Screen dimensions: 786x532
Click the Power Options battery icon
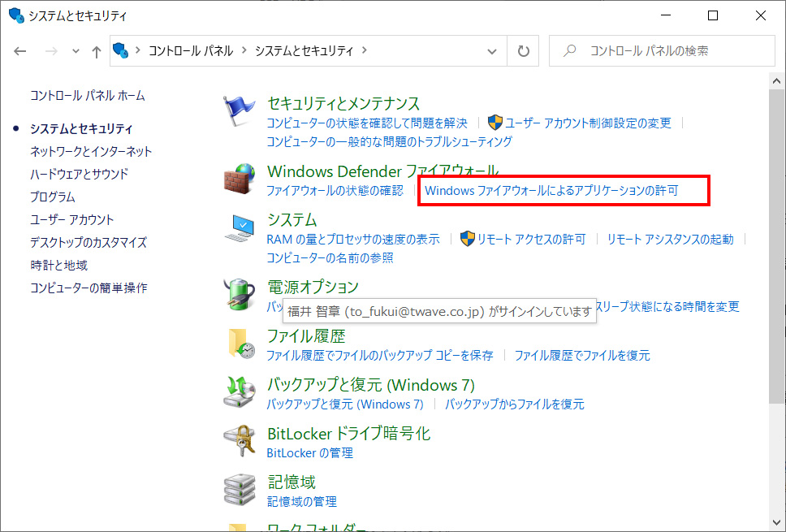tap(239, 294)
